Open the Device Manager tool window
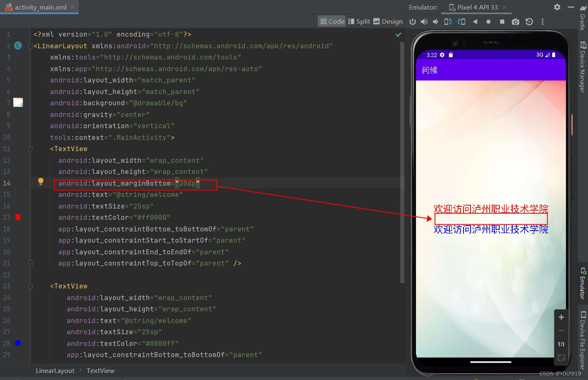The image size is (588, 380). pos(583,67)
